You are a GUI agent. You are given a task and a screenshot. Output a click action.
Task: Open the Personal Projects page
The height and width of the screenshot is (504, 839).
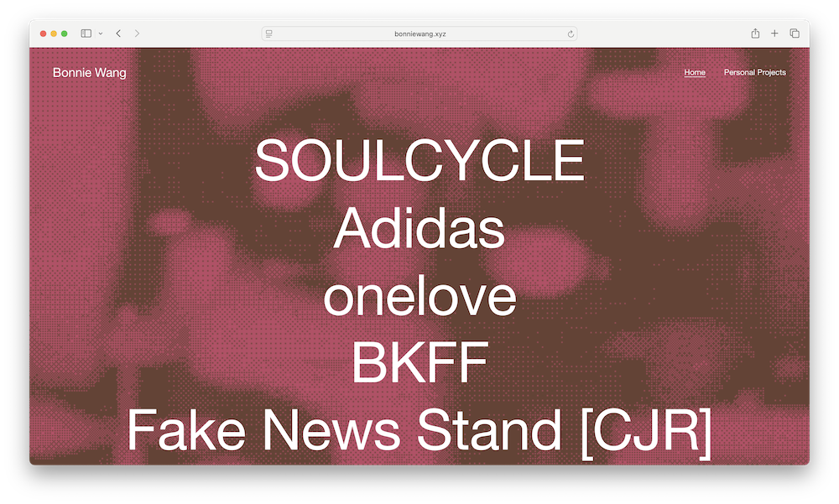(x=754, y=73)
